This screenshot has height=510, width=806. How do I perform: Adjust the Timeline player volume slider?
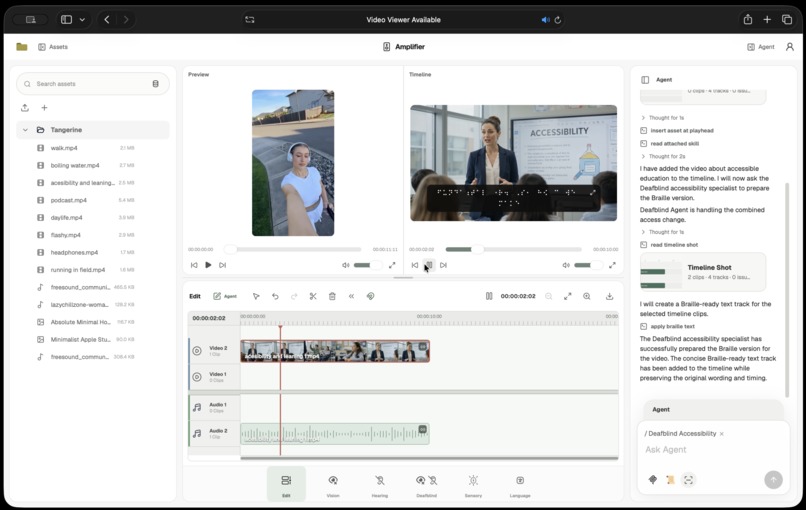point(588,265)
